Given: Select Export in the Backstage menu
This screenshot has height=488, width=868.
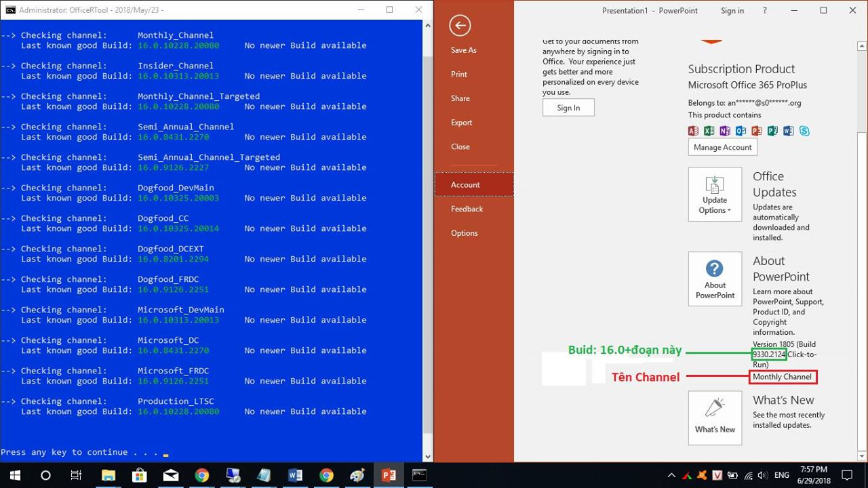Looking at the screenshot, I should [462, 123].
